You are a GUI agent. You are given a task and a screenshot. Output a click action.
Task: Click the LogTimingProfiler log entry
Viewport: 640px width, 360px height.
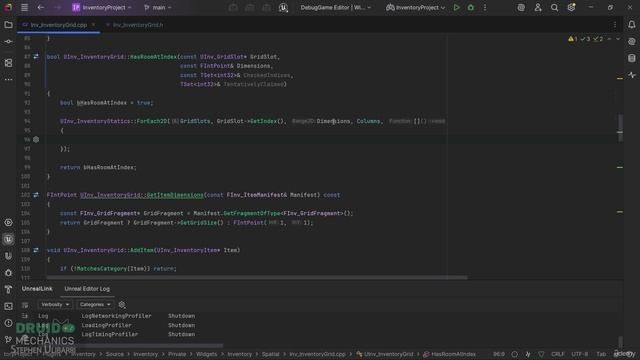point(110,334)
